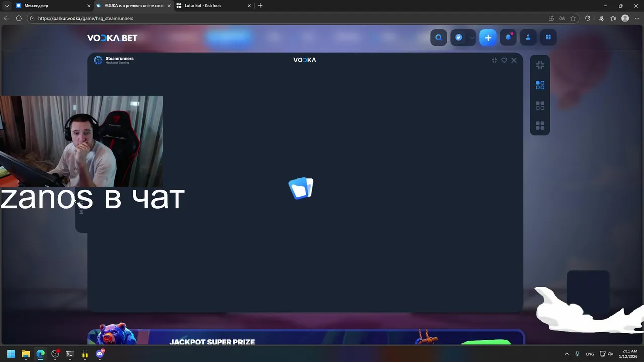Image resolution: width=644 pixels, height=362 pixels.
Task: Close the Мессенджер tab
Action: [x=89, y=6]
